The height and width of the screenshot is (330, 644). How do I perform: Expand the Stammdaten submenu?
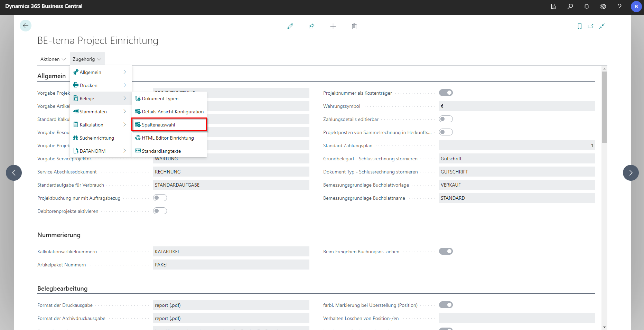click(100, 112)
